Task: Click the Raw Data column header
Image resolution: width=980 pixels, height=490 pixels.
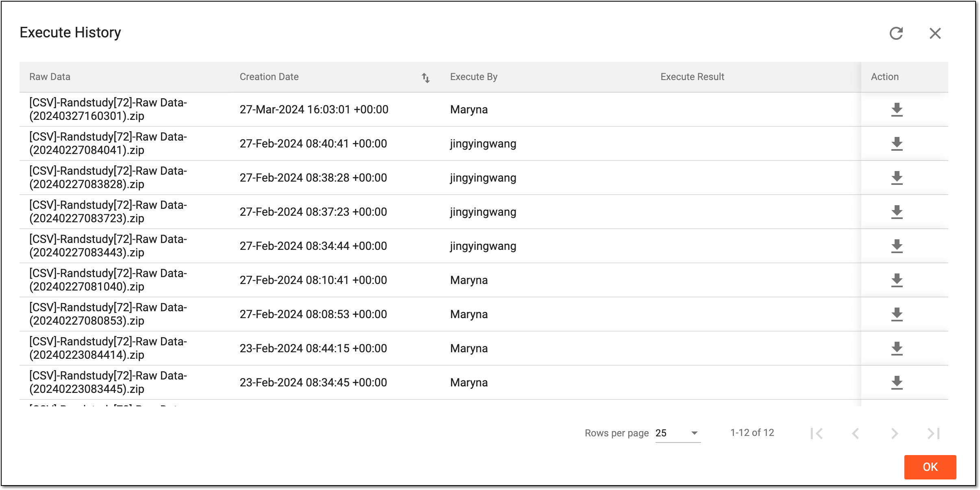Action: pos(50,77)
